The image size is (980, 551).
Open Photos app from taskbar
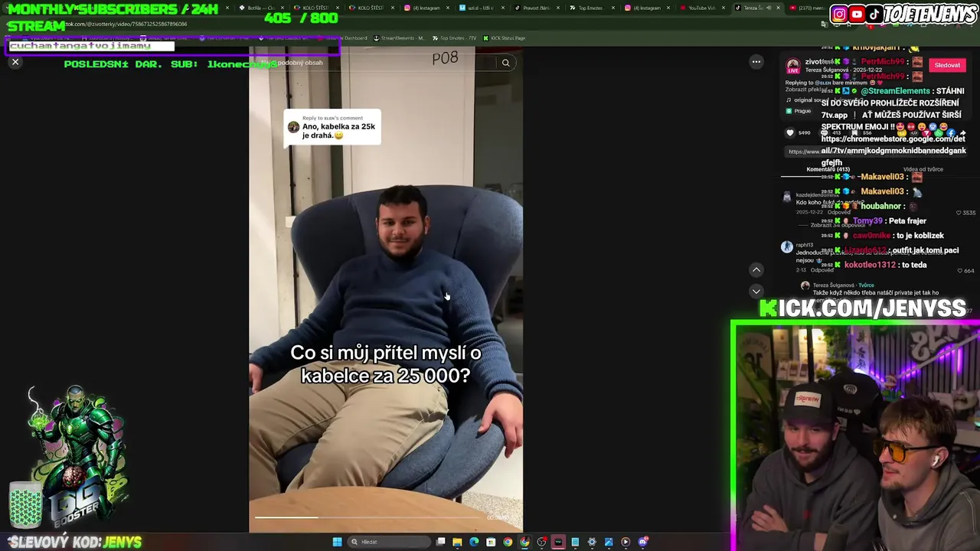(x=609, y=542)
